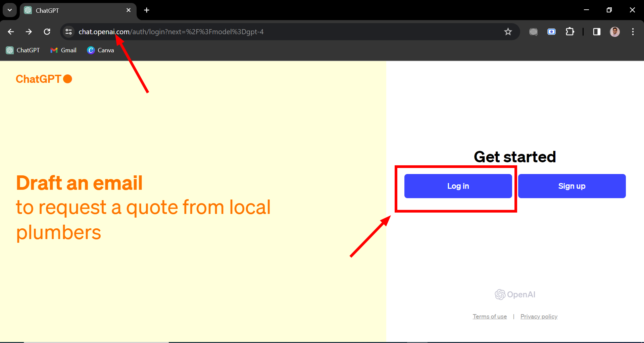This screenshot has width=644, height=343.
Task: Open Canva from the bookmarks bar
Action: click(x=100, y=50)
